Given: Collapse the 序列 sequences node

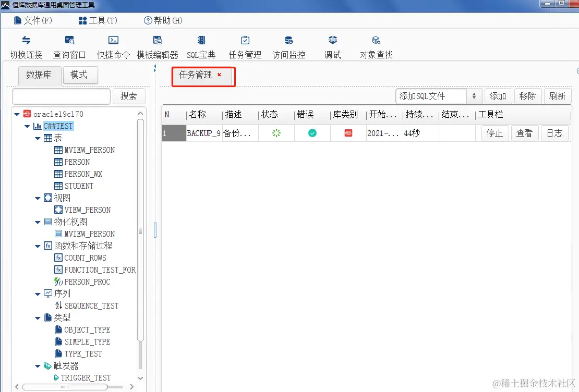Looking at the screenshot, I should tap(37, 294).
